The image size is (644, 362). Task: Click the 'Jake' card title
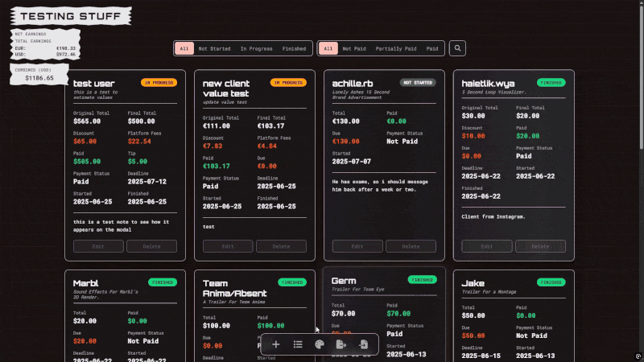coord(473,283)
